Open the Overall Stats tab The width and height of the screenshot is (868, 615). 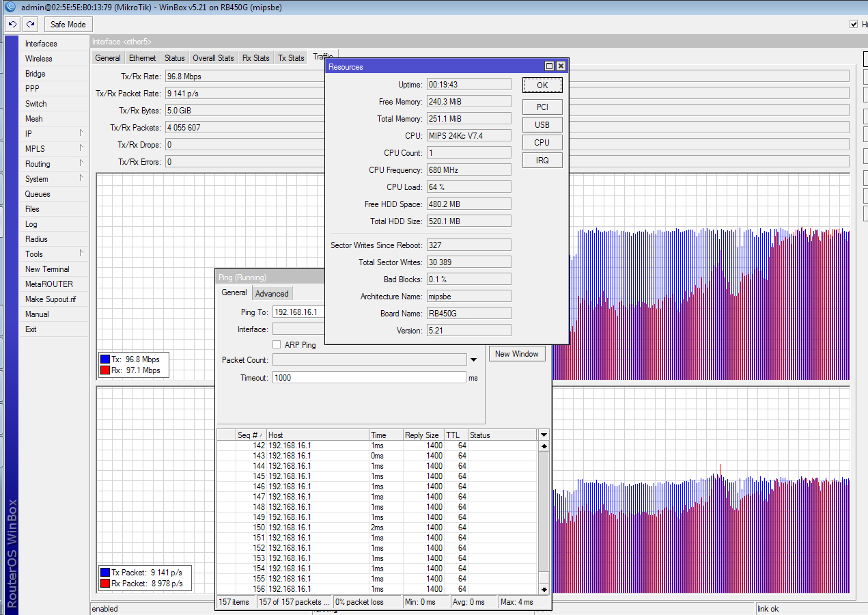[x=213, y=58]
